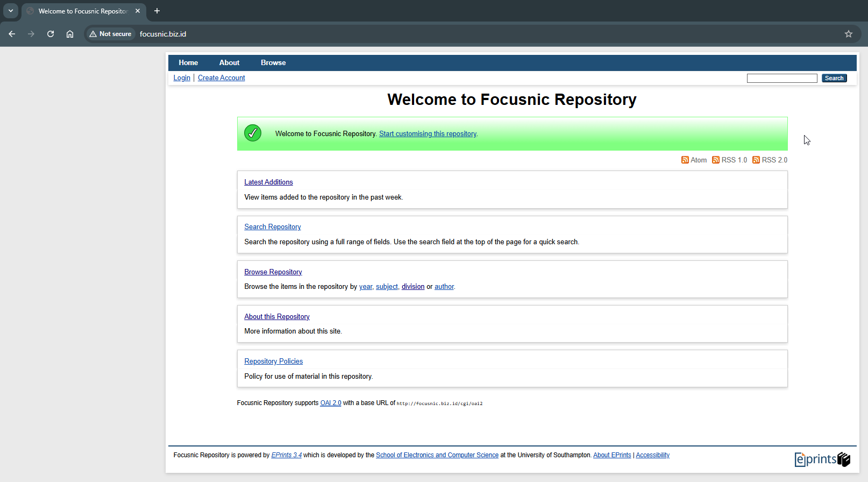This screenshot has height=482, width=868.
Task: Browse repository by subject link
Action: [387, 287]
